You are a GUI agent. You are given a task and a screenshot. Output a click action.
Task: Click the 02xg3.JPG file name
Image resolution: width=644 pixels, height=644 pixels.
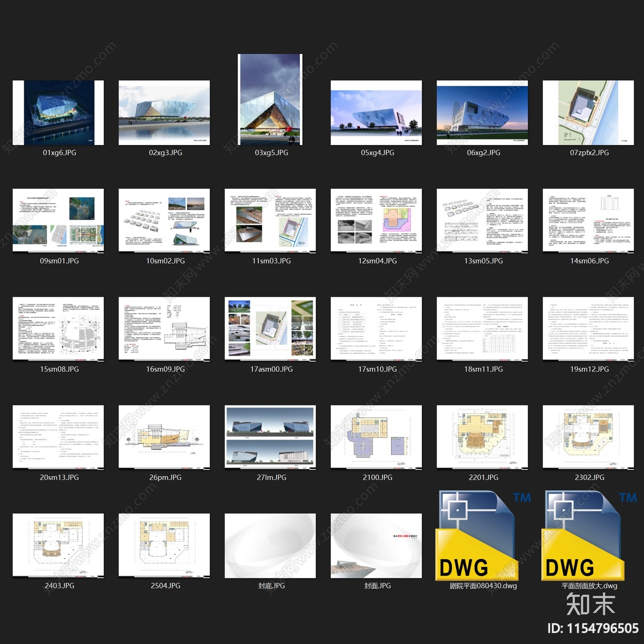click(165, 153)
